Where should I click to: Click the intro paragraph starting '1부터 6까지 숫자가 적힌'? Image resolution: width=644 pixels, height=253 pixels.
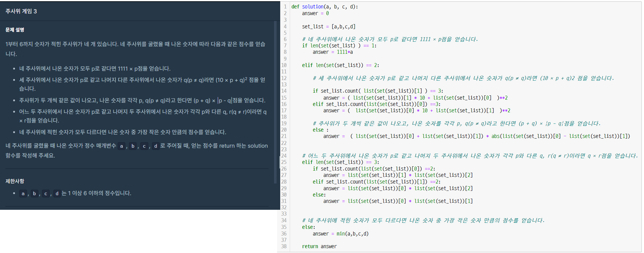point(135,49)
